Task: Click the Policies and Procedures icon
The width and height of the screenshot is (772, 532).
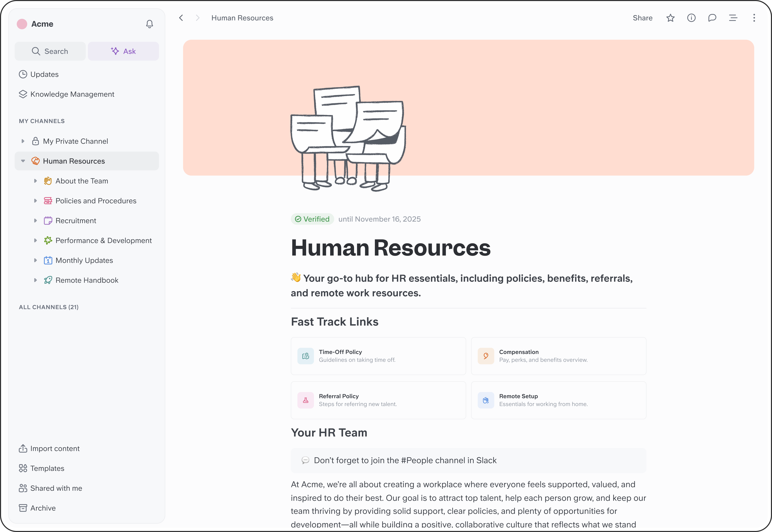Action: 48,201
